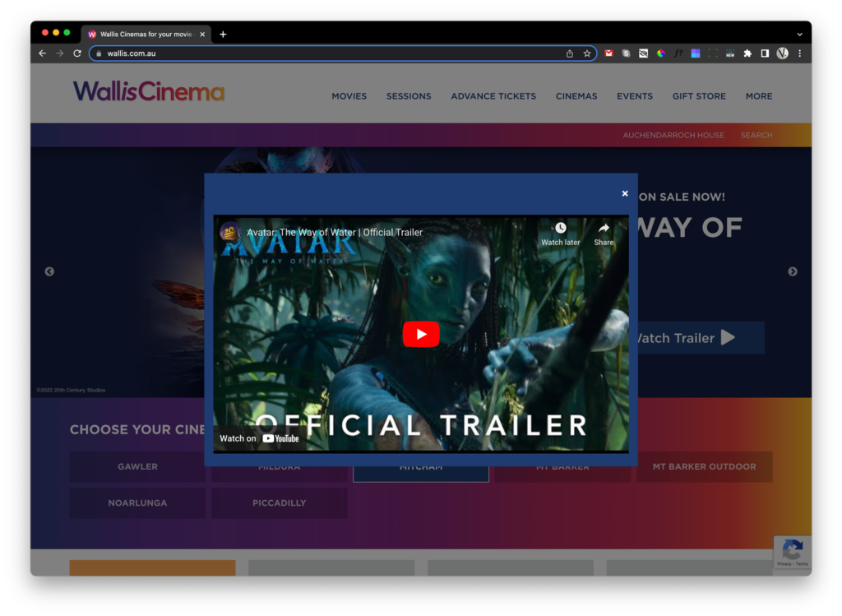Go to next carousel slide
This screenshot has height=616, width=842.
(x=793, y=271)
